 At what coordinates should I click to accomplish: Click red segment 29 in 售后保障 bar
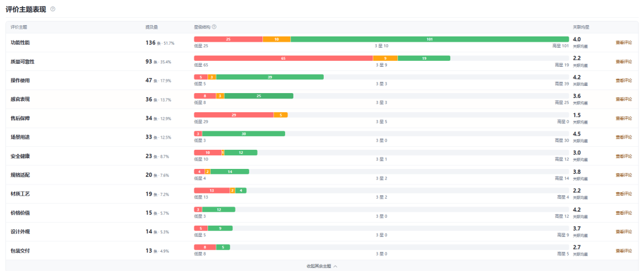coord(234,115)
